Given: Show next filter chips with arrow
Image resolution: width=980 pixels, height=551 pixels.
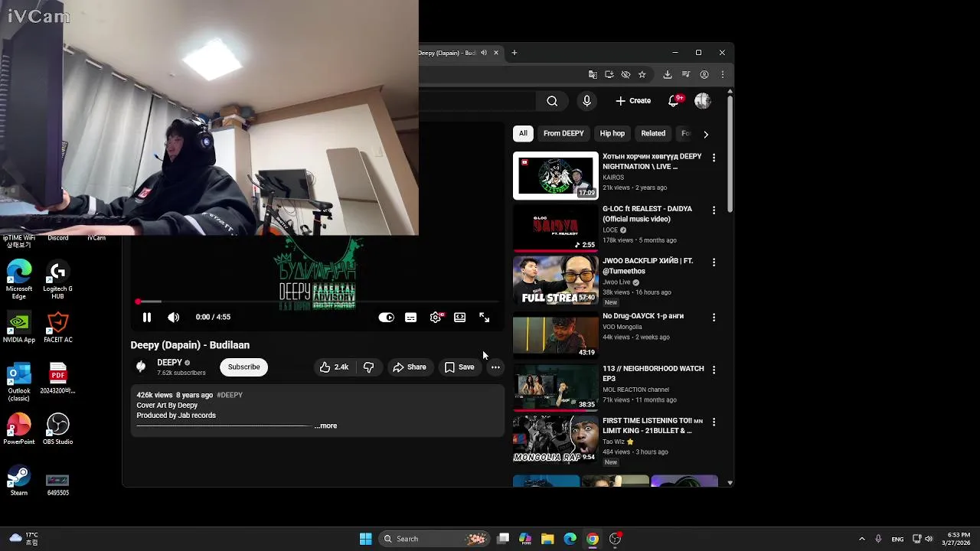Looking at the screenshot, I should (x=706, y=134).
